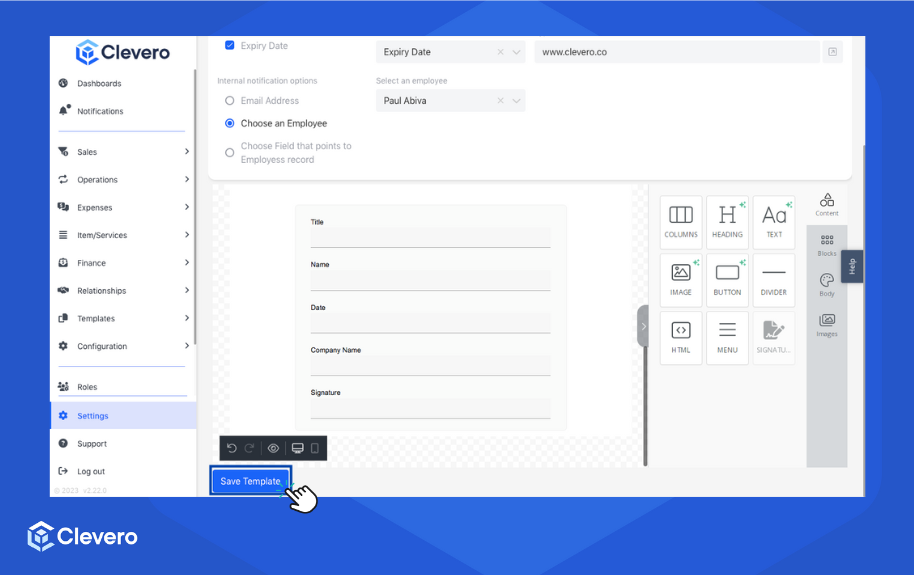Image resolution: width=914 pixels, height=575 pixels.
Task: Click the Clevero logo in sidebar
Action: point(122,52)
